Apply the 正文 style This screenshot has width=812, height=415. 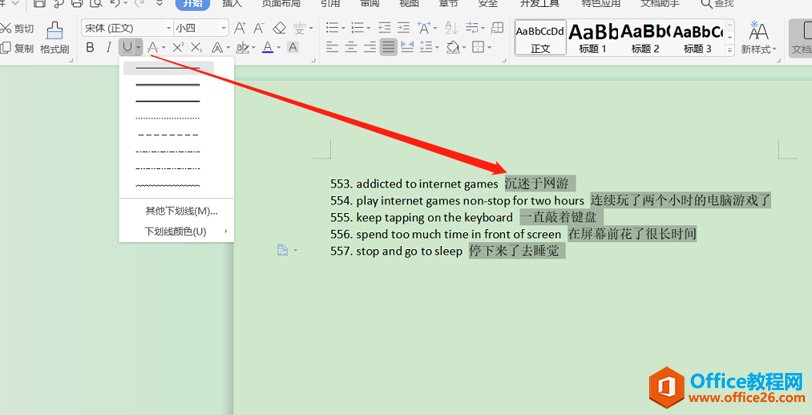tap(540, 37)
